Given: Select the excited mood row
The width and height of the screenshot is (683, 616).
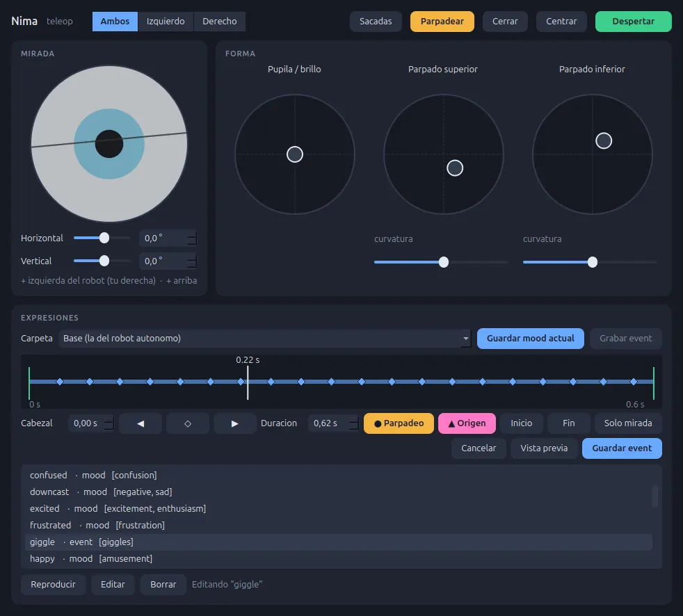Looking at the screenshot, I should 338,508.
